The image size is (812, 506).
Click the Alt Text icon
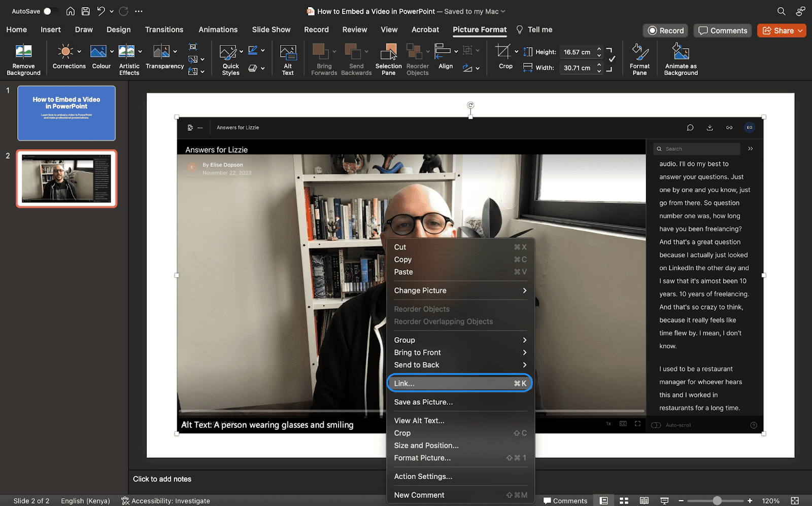click(288, 53)
